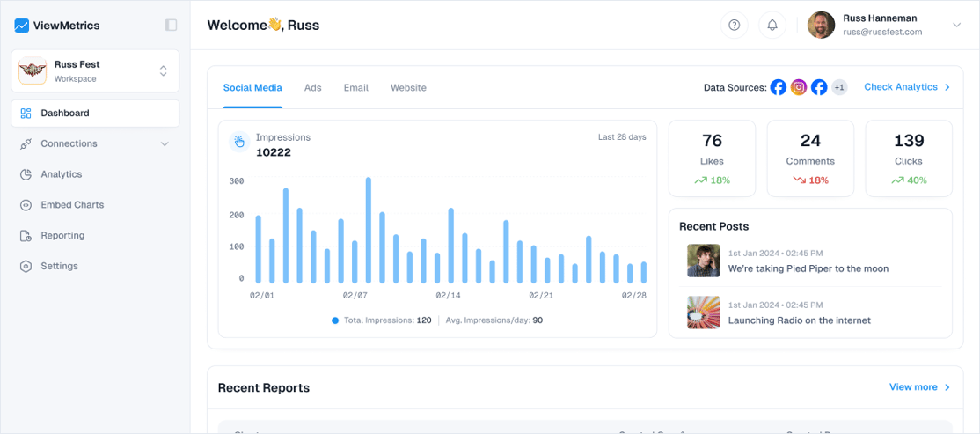Click the Dashboard grid icon
980x434 pixels.
[x=26, y=114]
